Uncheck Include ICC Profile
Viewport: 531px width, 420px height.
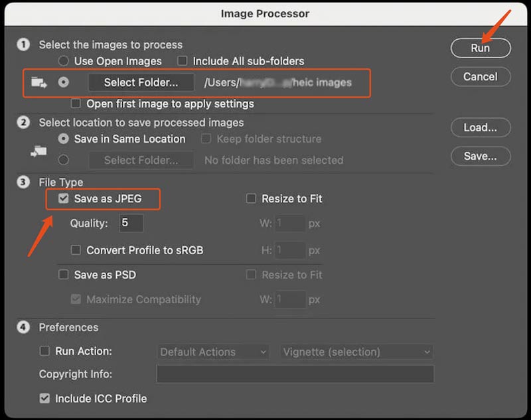pyautogui.click(x=44, y=399)
